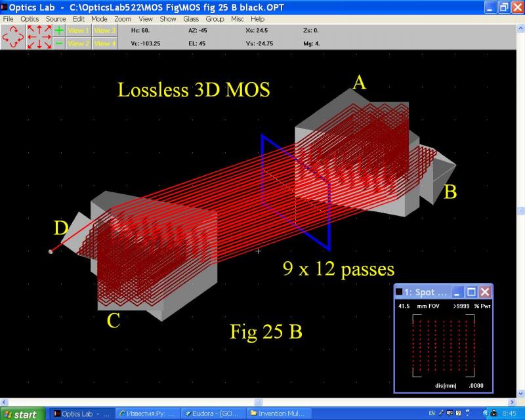The image size is (525, 420).
Task: Open the Invention Mul... folder taskbar item
Action: click(279, 413)
